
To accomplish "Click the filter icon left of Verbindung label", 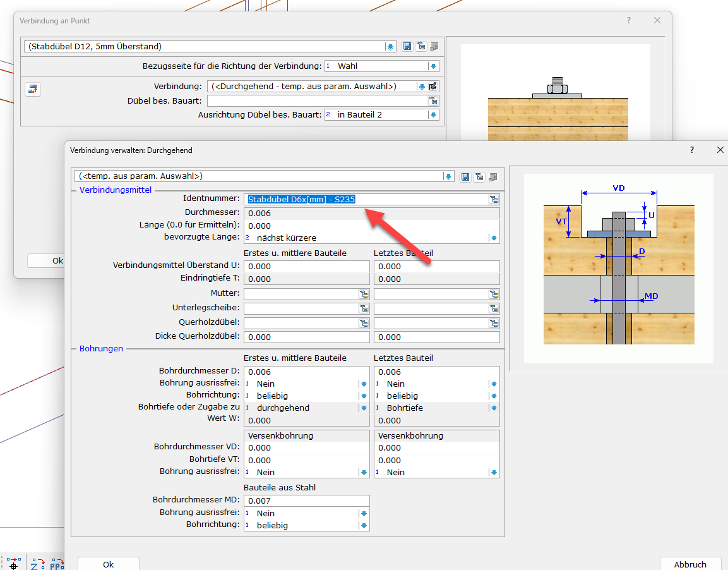I will tap(33, 89).
